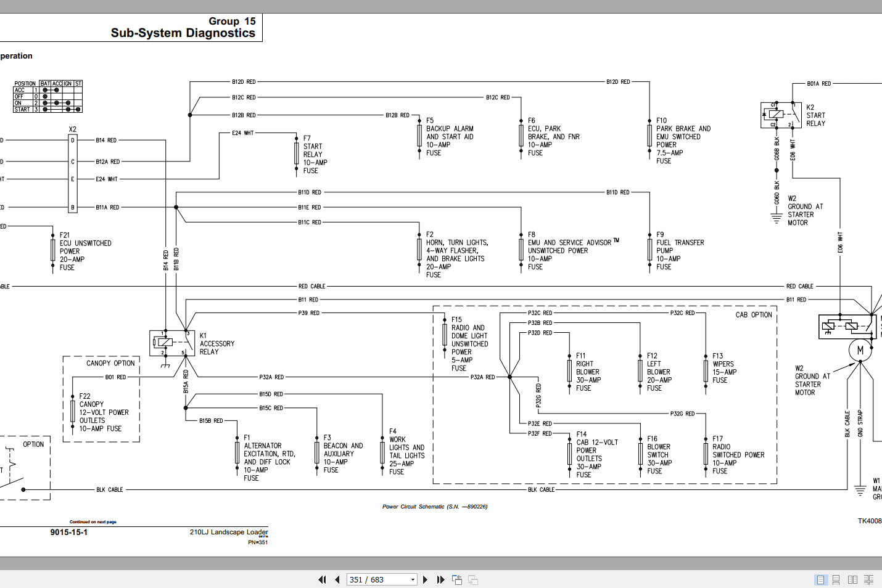Open the page number dropdown arrow
Viewport: 882px width, 588px height.
[413, 579]
